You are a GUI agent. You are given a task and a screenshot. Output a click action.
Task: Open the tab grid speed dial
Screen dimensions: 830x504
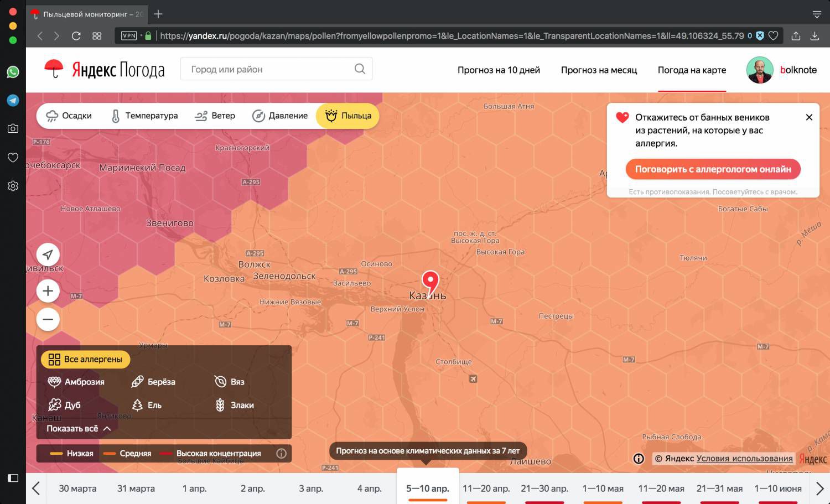point(97,36)
